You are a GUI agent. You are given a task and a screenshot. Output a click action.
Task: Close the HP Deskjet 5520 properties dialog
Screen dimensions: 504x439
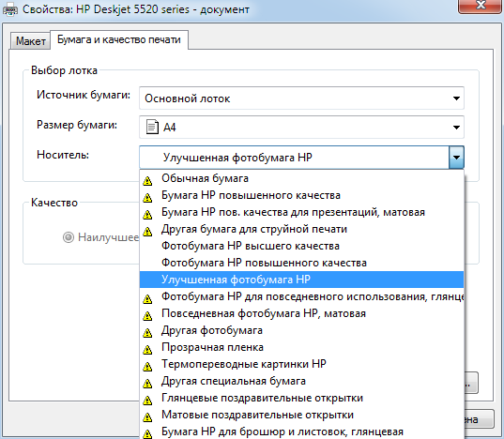click(x=481, y=6)
